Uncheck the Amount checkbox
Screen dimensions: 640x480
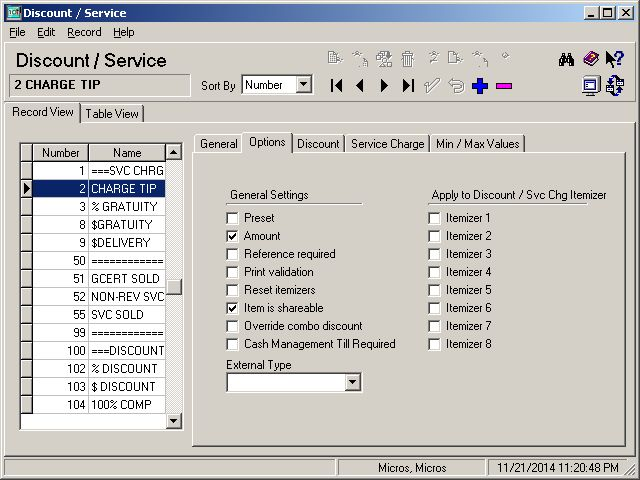[x=232, y=236]
